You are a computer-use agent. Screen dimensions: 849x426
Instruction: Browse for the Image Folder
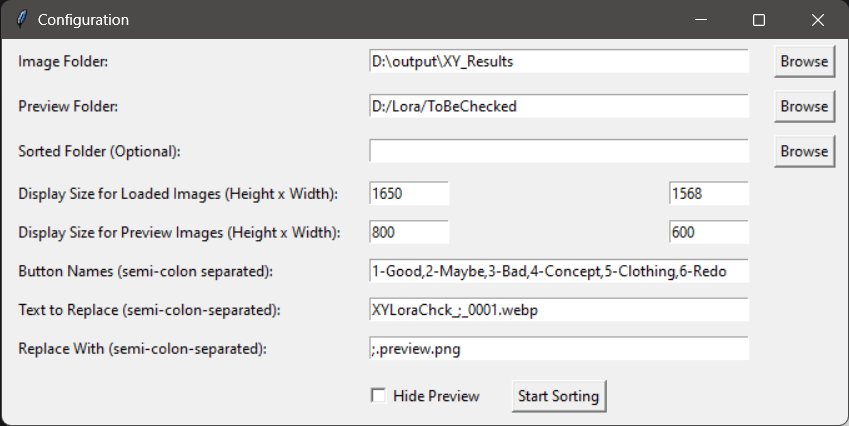click(x=804, y=61)
